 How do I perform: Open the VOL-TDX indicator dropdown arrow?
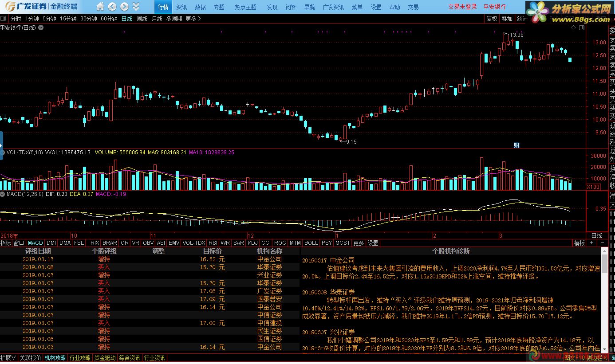(x=3, y=152)
